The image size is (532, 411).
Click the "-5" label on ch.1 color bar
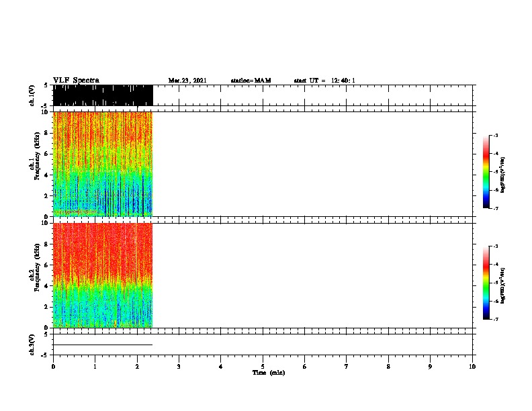pyautogui.click(x=495, y=172)
